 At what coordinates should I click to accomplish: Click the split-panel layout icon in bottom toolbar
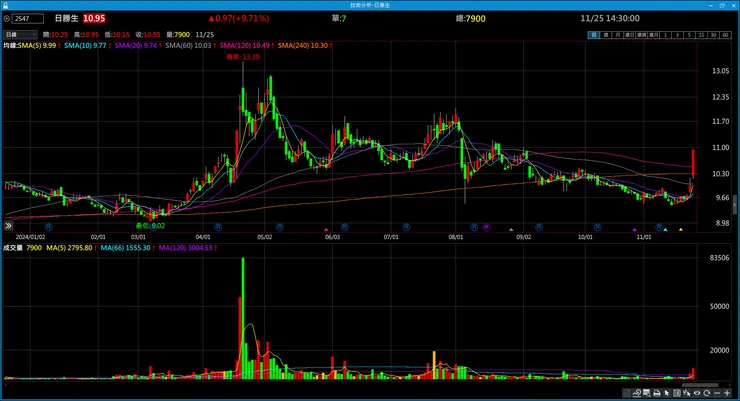(x=677, y=393)
